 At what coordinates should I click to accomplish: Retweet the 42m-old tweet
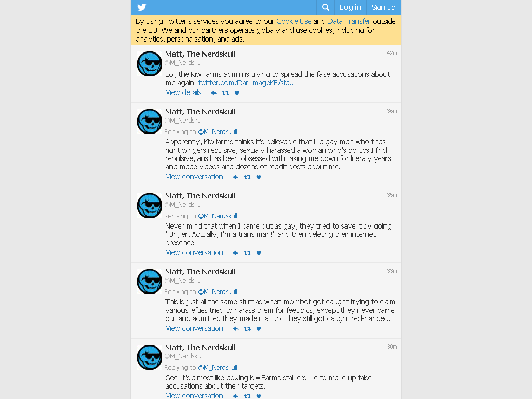pos(225,92)
